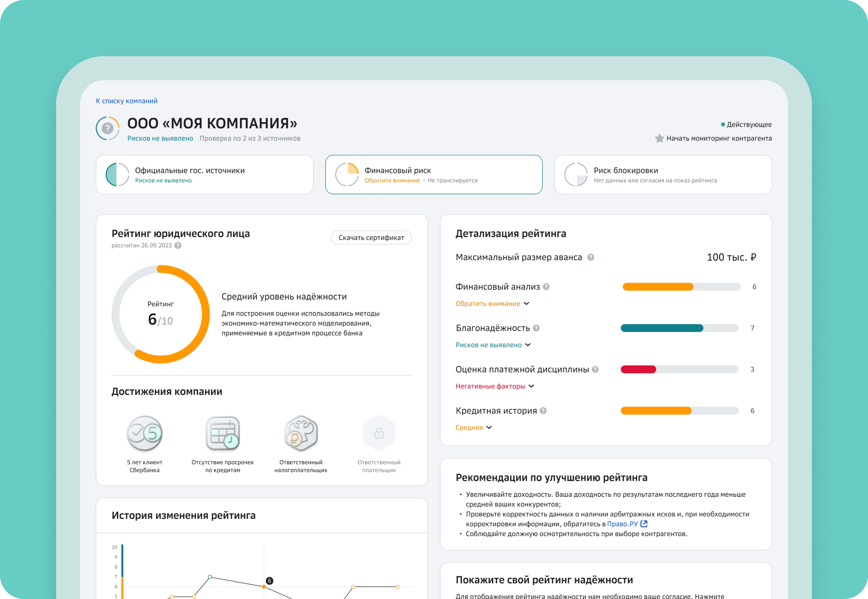This screenshot has width=868, height=599.
Task: Click the teal pie icon of Официальные гос. источники
Action: tap(117, 174)
